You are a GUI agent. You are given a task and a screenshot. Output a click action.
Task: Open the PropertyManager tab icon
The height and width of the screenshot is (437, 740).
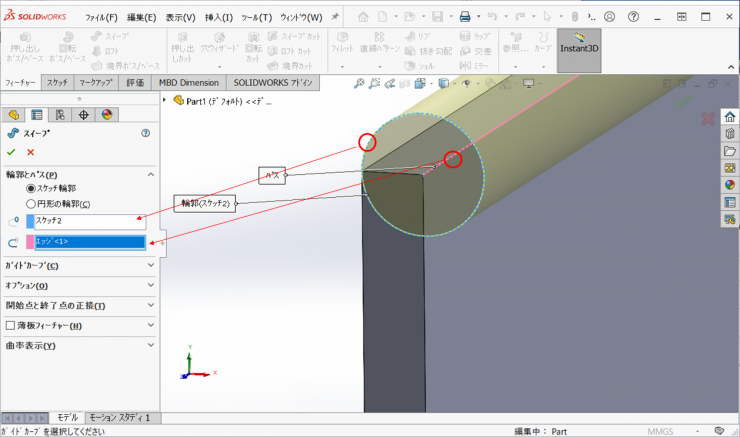coord(37,115)
